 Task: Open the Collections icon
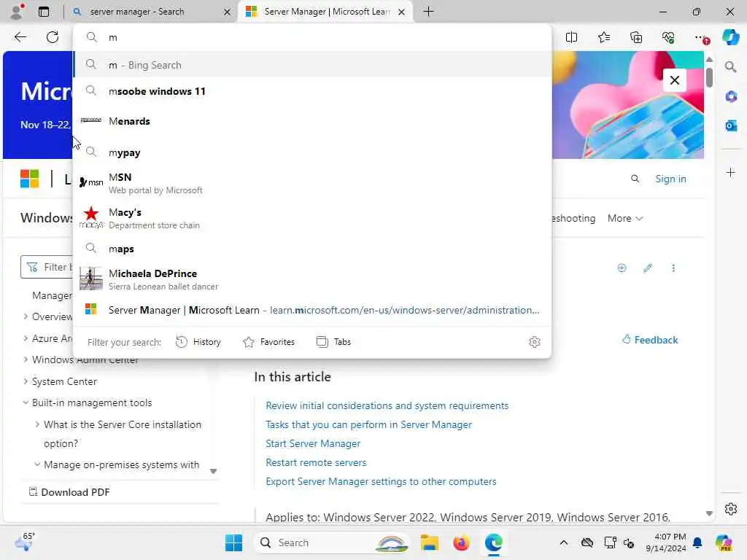coord(636,37)
